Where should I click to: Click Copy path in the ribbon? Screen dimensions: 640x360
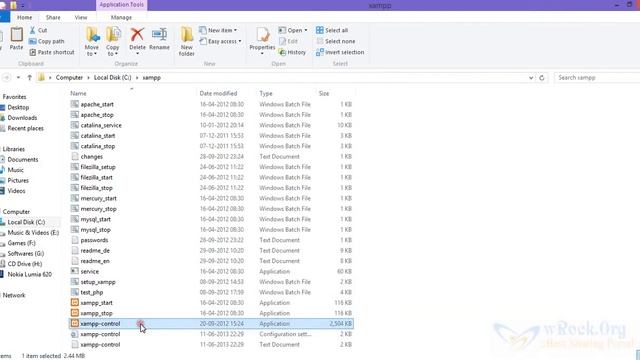pyautogui.click(x=47, y=41)
